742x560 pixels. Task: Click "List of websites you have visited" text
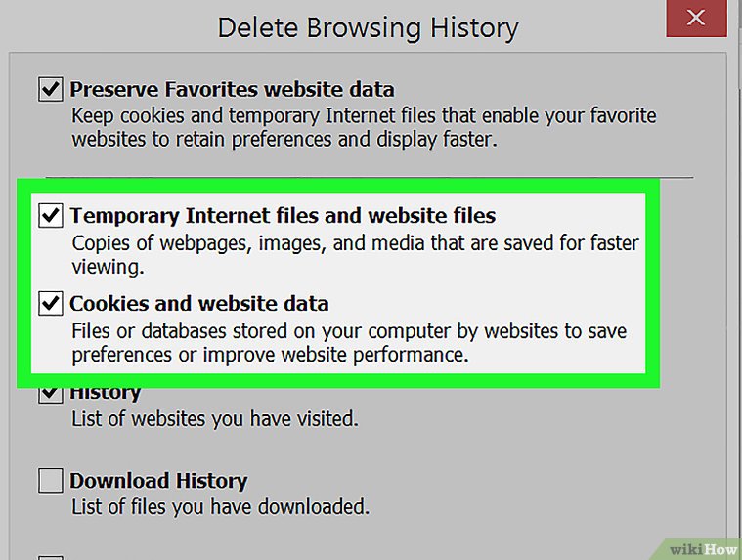point(215,420)
